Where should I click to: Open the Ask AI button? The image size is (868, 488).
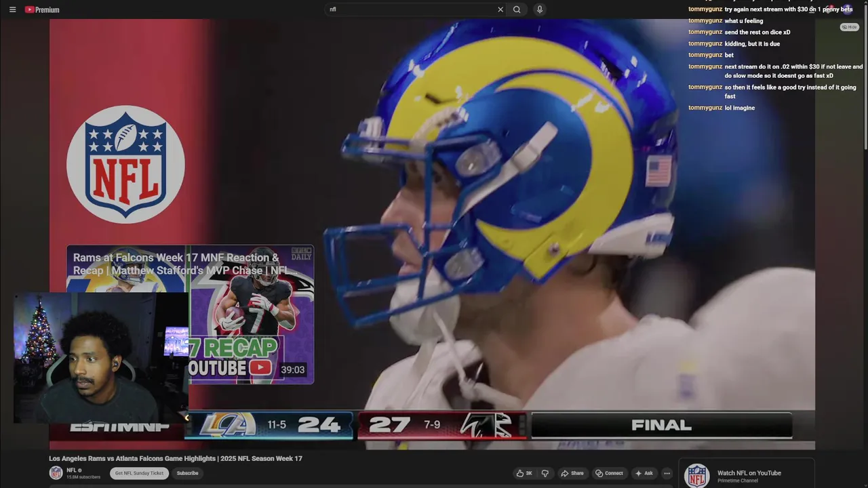click(x=644, y=473)
